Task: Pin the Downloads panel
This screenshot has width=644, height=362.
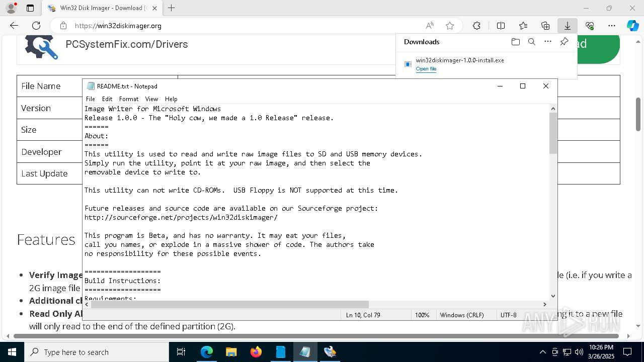Action: [564, 42]
